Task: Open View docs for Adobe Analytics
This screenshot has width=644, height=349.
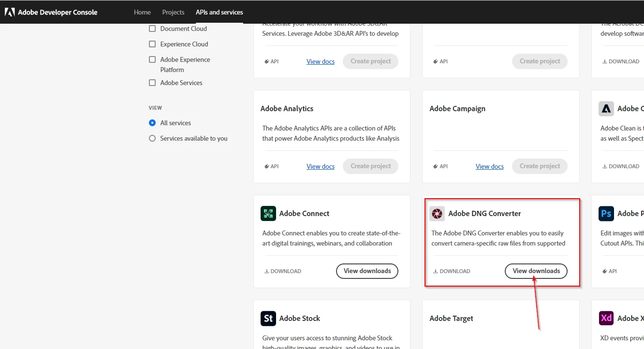Action: (321, 166)
